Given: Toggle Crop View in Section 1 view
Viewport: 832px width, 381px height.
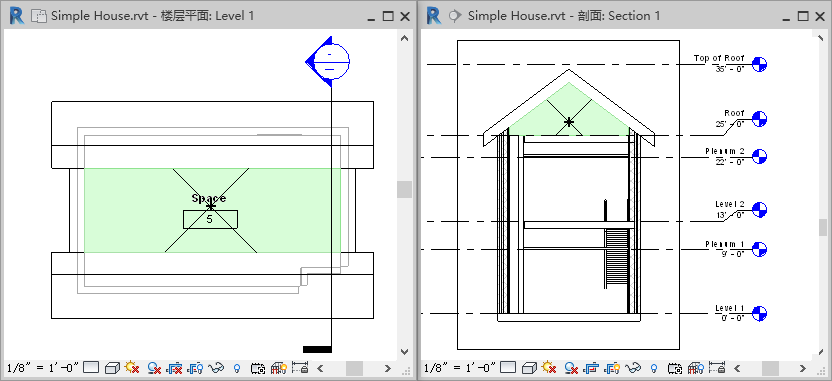Looking at the screenshot, I should click(x=592, y=367).
